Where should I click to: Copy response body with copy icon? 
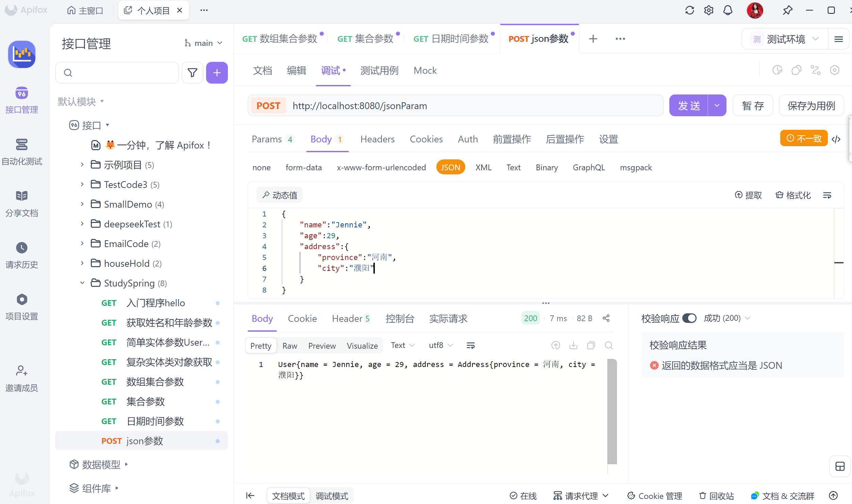click(591, 346)
